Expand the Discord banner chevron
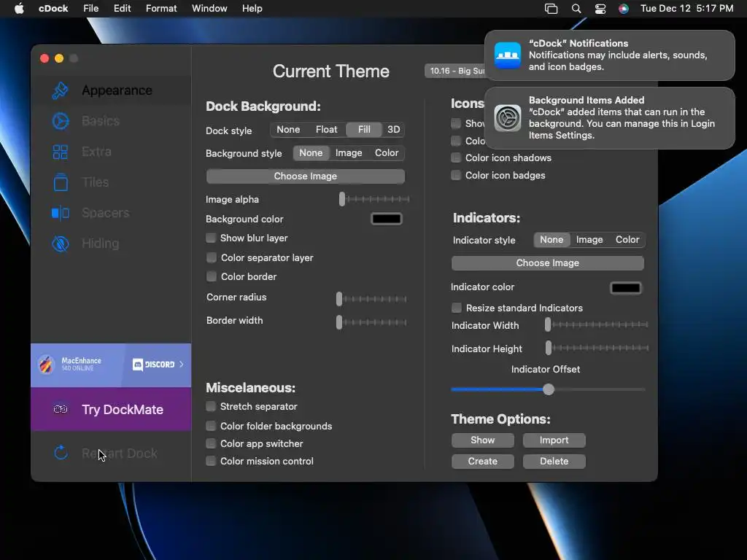This screenshot has height=560, width=747. point(182,365)
